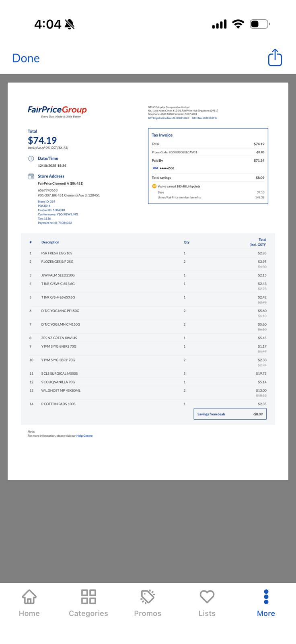Viewport: 296px width, 644px height.
Task: Select the More tab
Action: 266,603
